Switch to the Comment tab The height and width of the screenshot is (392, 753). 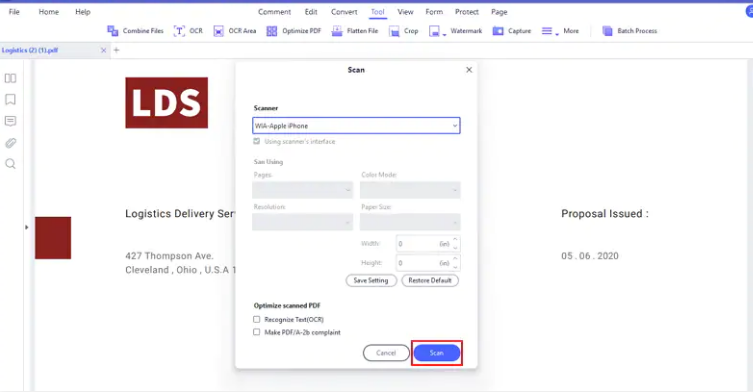274,12
